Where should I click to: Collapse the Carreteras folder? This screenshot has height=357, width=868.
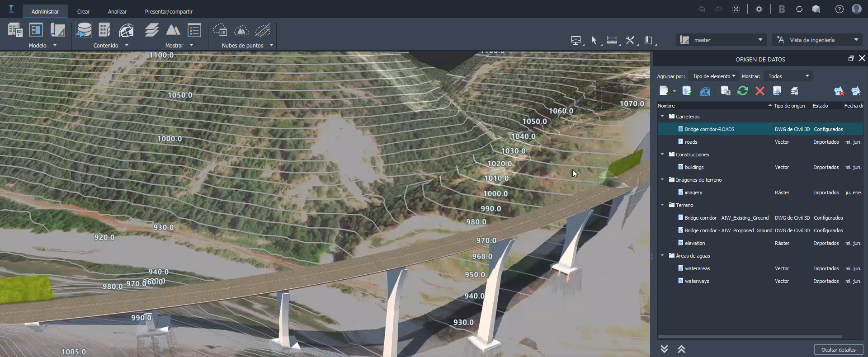(662, 116)
